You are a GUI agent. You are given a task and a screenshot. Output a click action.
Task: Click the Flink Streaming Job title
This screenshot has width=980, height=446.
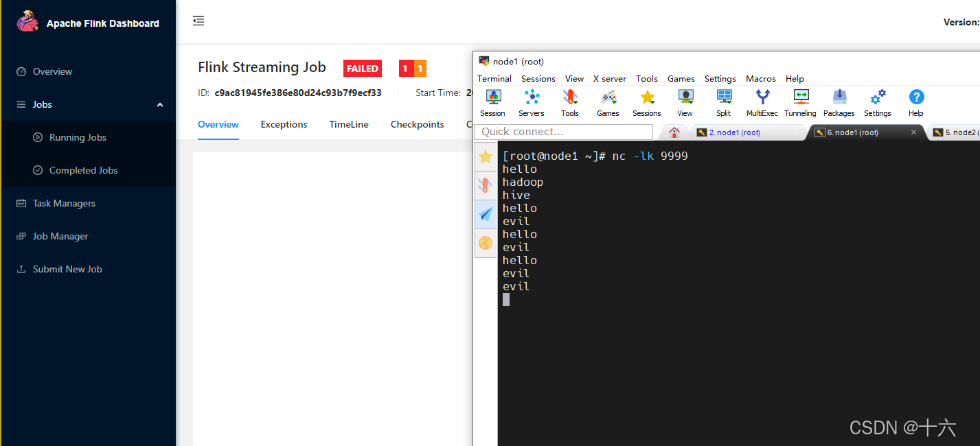(262, 67)
